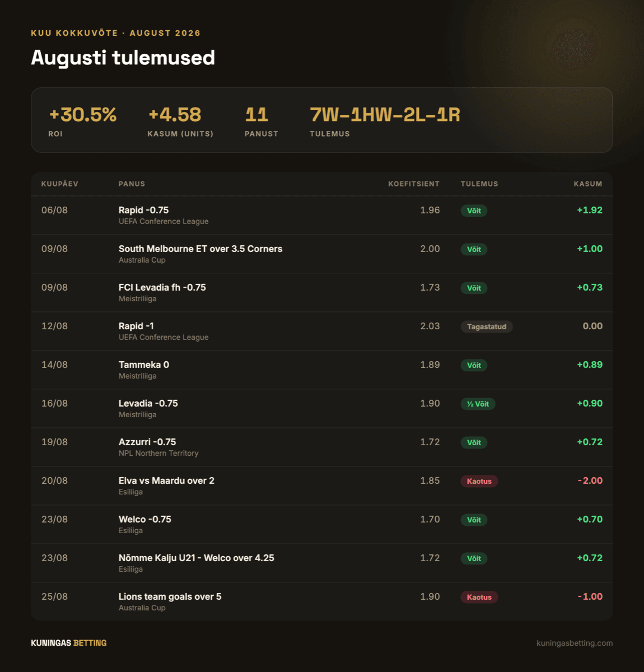This screenshot has width=644, height=672.
Task: Click Nõmme Kalju U21 - Welco over 4.25
Action: point(197,558)
